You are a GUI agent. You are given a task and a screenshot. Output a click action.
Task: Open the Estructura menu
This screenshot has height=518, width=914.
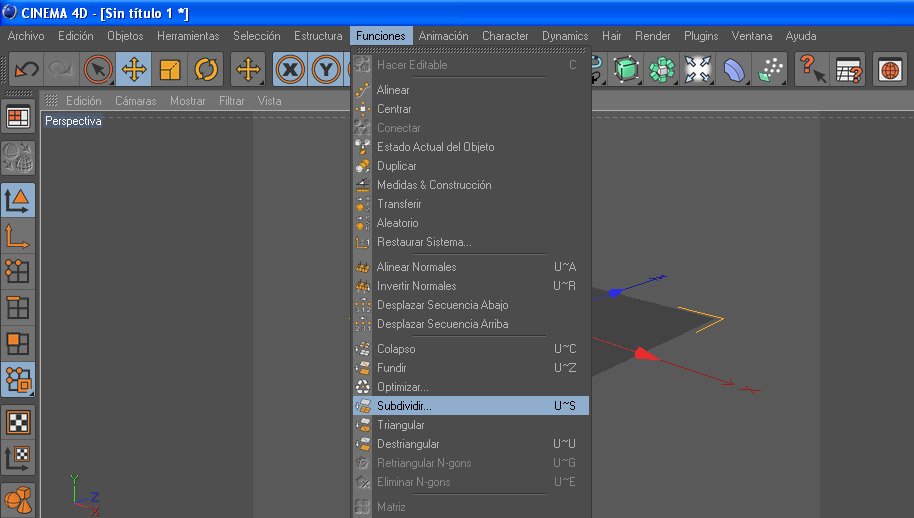318,36
